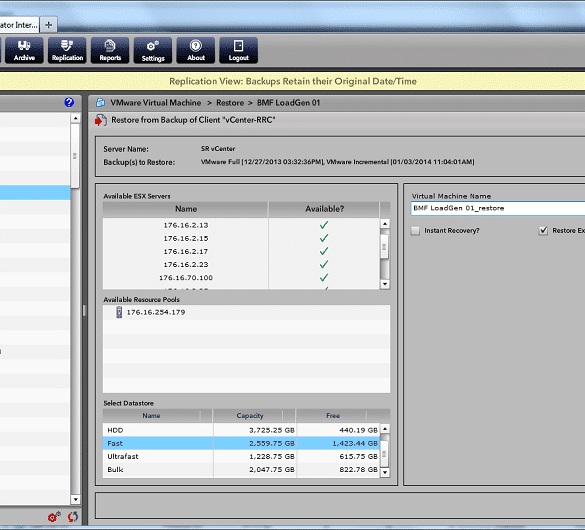Click left navigation pane scroll up arrow
The width and height of the screenshot is (585, 530).
(x=75, y=118)
